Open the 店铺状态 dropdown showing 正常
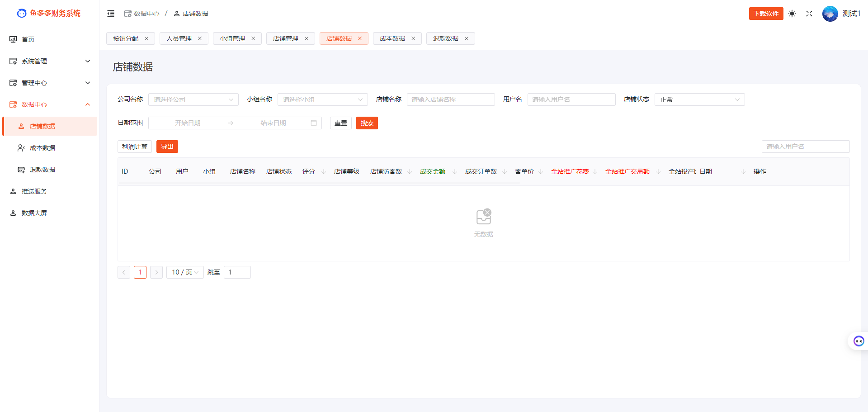 (699, 99)
